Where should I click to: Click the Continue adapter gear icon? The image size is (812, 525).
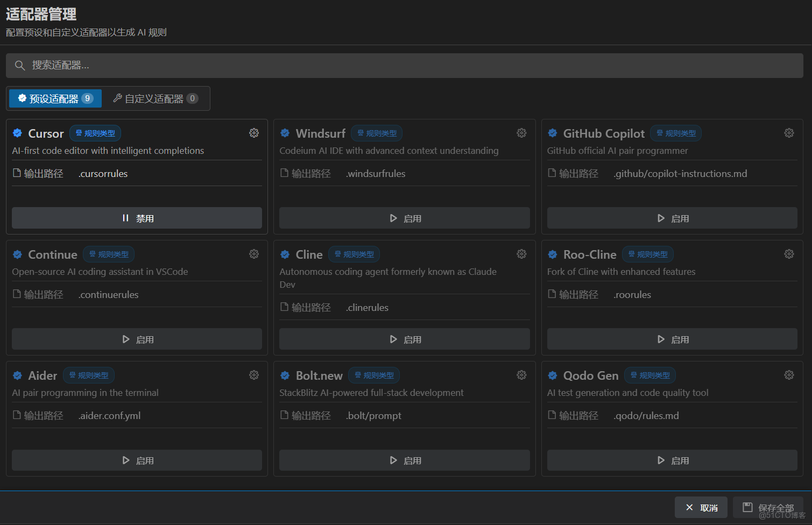coord(254,254)
